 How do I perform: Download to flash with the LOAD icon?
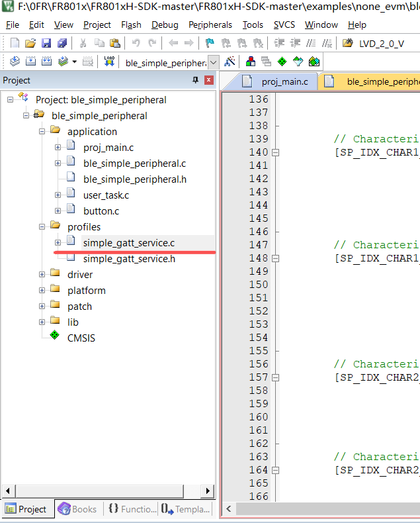pos(110,62)
